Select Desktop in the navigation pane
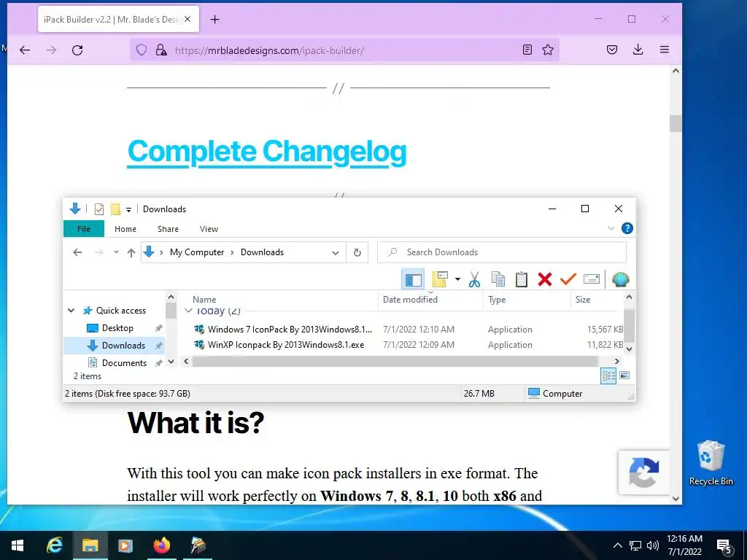 point(117,328)
